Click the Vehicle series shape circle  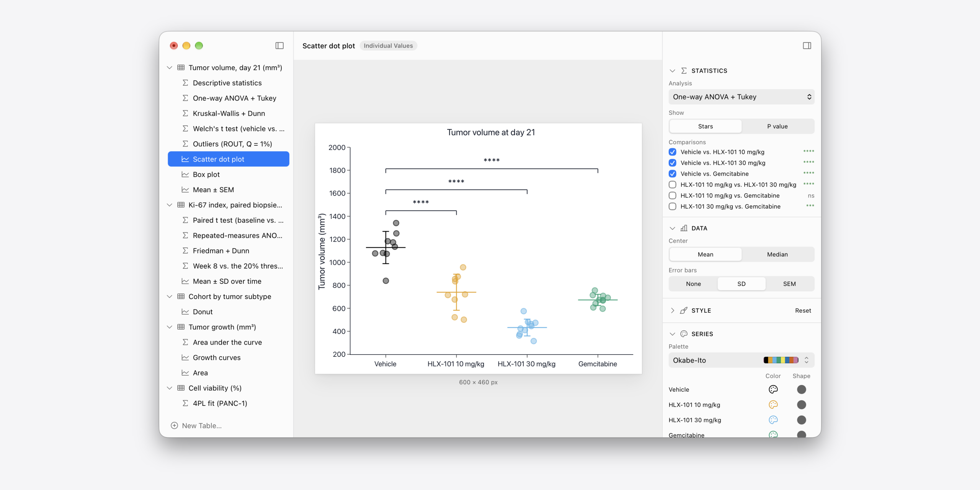click(801, 389)
